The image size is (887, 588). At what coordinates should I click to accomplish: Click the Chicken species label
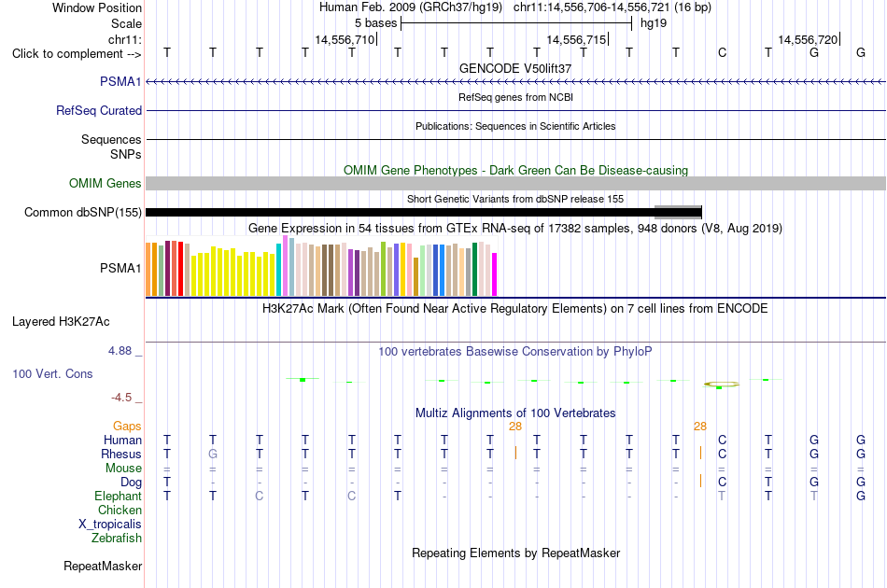click(x=120, y=510)
